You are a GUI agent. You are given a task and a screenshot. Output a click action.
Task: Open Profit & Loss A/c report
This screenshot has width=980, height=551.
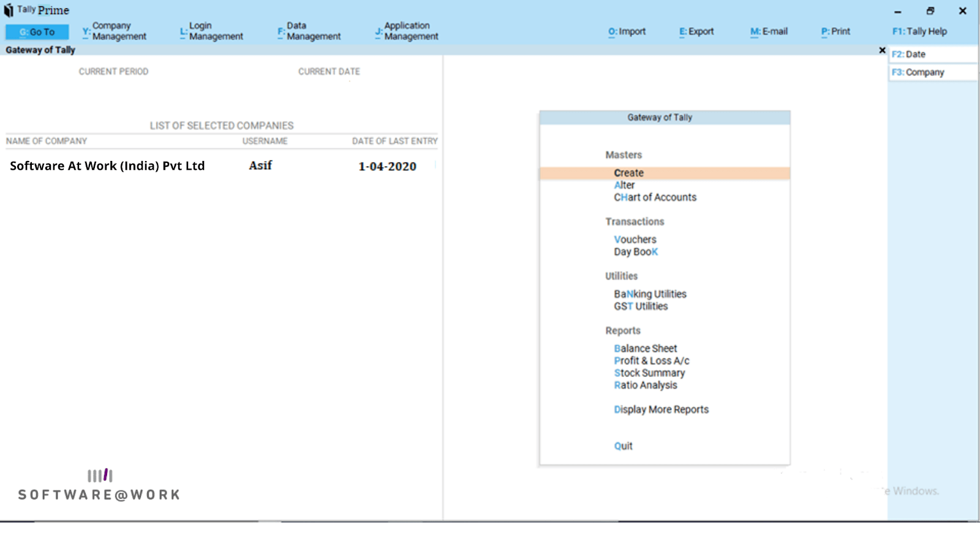click(x=652, y=361)
